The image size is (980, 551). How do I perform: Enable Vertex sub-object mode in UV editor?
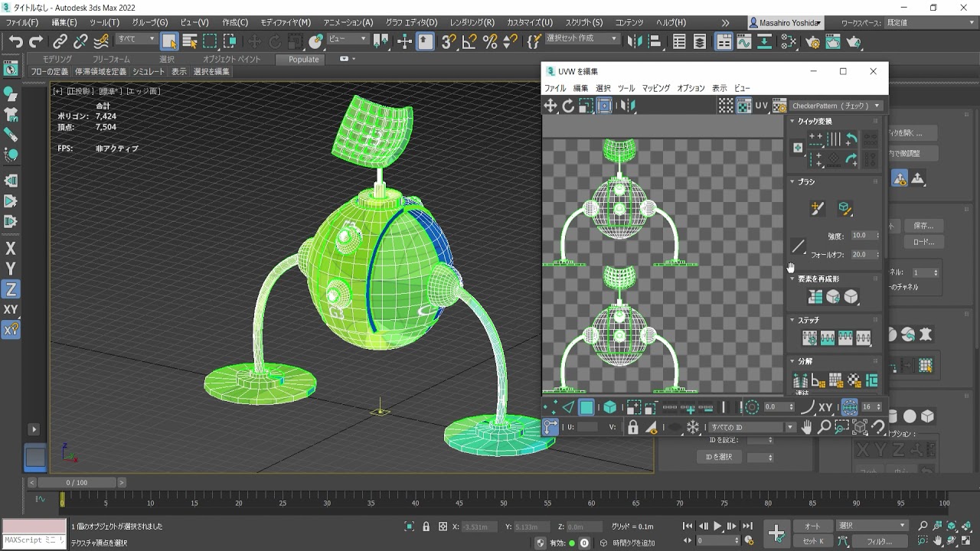(x=550, y=407)
